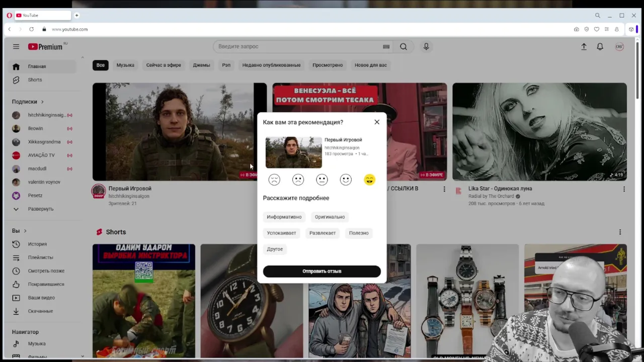Select the very happy yellow face rating
Viewport: 644px width, 362px height.
click(369, 179)
